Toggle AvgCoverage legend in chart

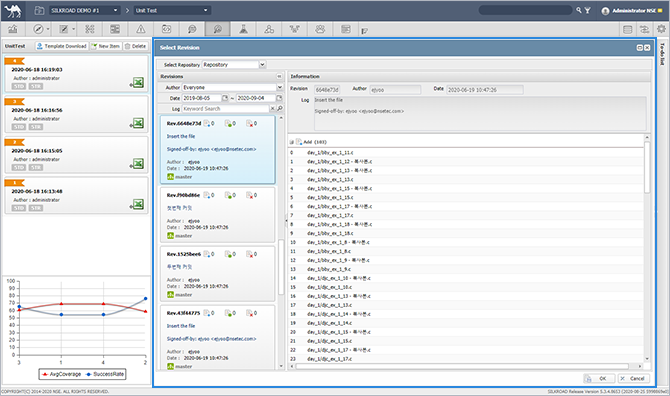[x=61, y=374]
